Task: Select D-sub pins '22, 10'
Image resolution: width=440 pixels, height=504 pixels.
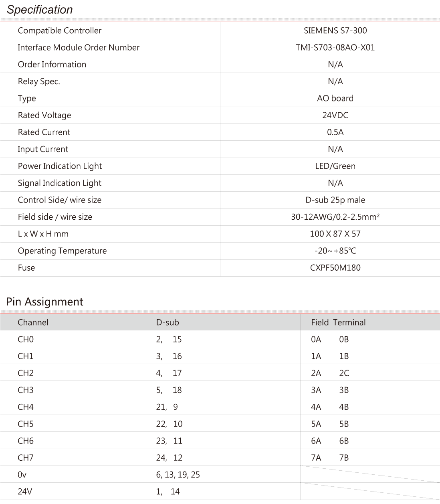Action: click(x=169, y=424)
